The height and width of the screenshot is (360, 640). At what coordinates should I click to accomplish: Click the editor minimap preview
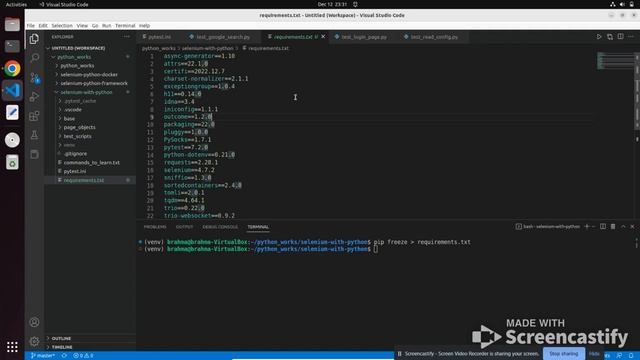click(x=615, y=60)
